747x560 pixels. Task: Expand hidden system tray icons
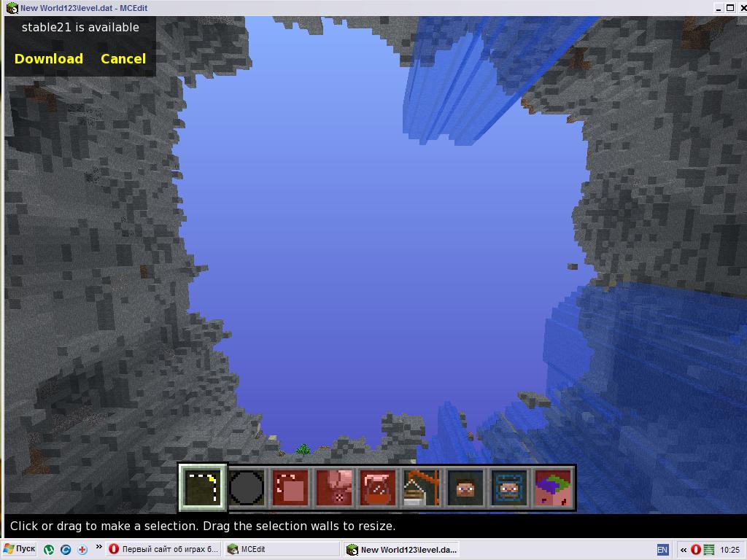tap(683, 550)
